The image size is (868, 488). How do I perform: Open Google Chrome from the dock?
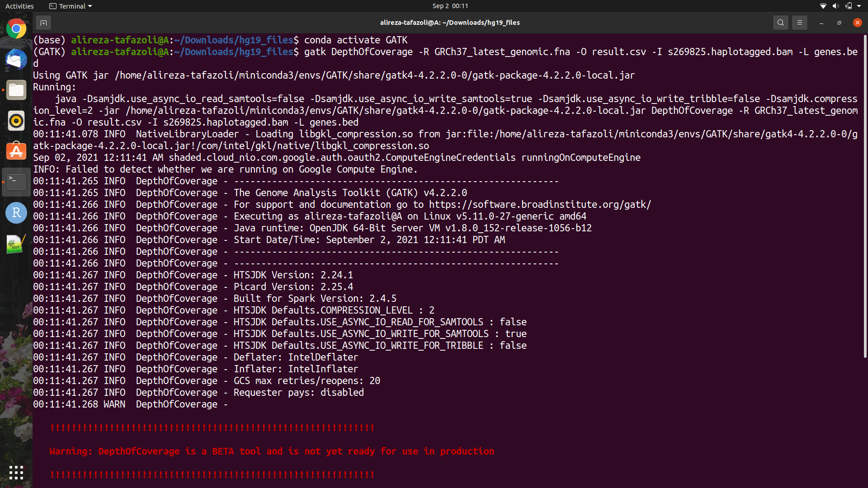click(x=16, y=28)
